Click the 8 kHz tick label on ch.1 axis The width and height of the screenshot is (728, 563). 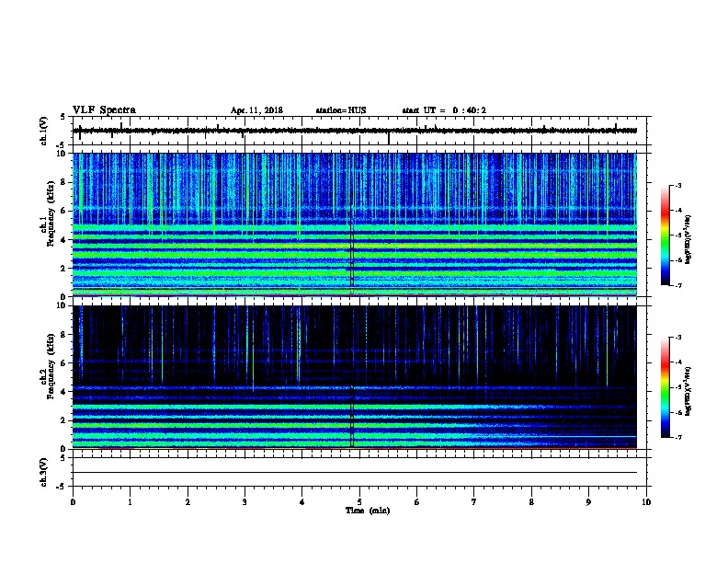point(64,182)
